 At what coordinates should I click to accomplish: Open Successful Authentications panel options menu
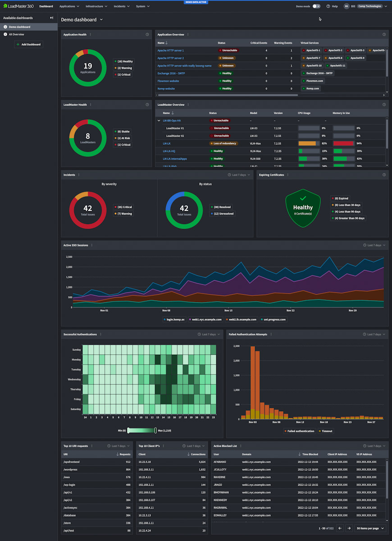coord(100,335)
